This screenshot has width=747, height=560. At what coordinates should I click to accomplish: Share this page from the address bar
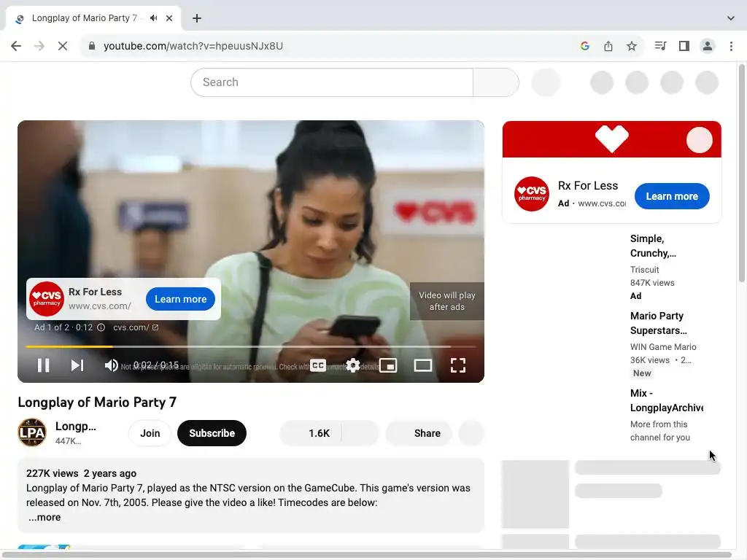point(608,46)
